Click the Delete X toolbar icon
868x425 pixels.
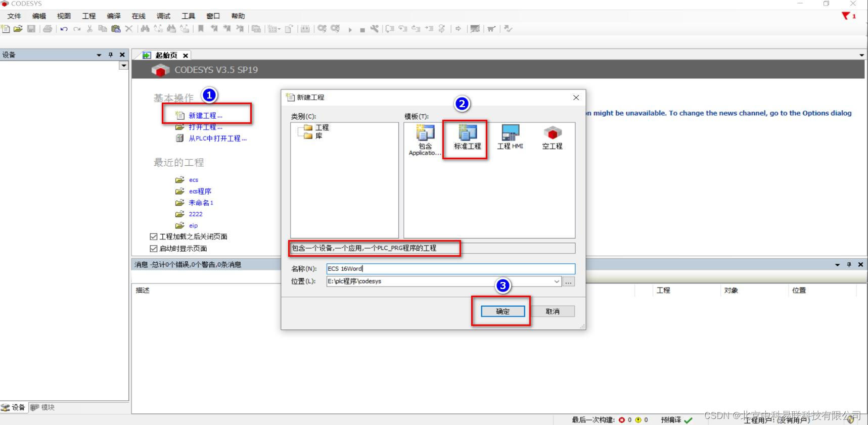[x=129, y=29]
